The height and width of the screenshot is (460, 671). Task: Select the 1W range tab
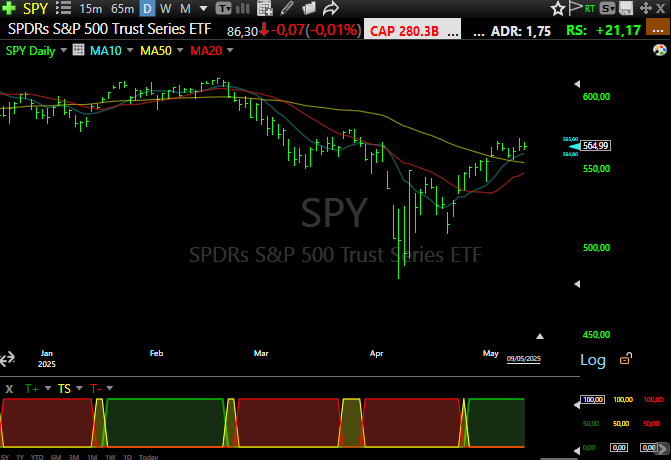click(110, 457)
